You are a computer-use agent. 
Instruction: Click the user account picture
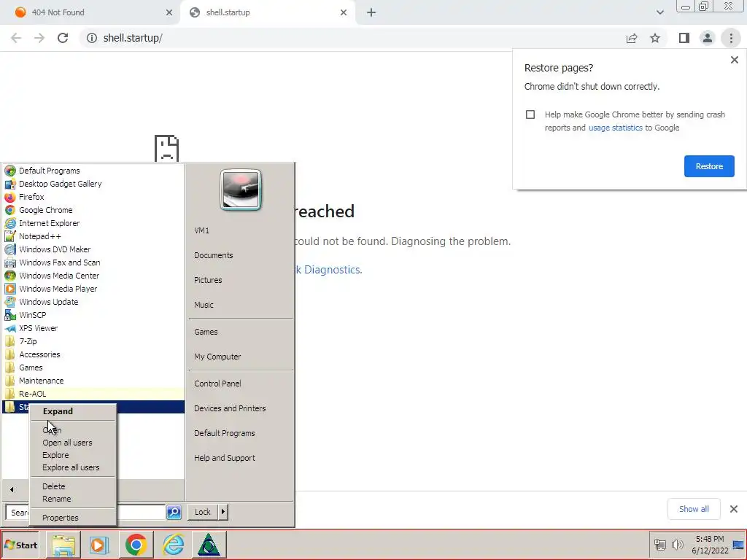pos(241,190)
